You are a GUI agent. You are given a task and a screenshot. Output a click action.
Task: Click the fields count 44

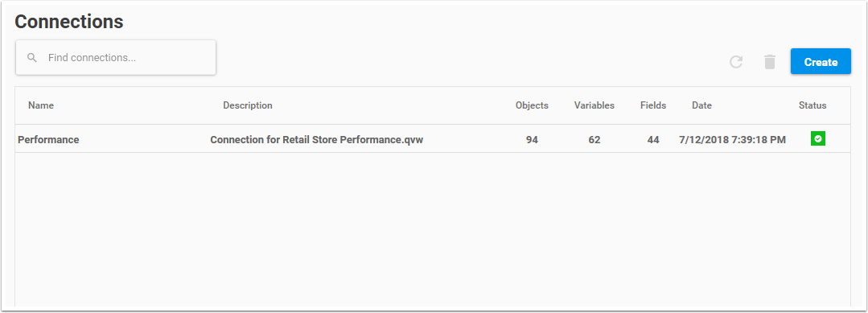(x=653, y=140)
